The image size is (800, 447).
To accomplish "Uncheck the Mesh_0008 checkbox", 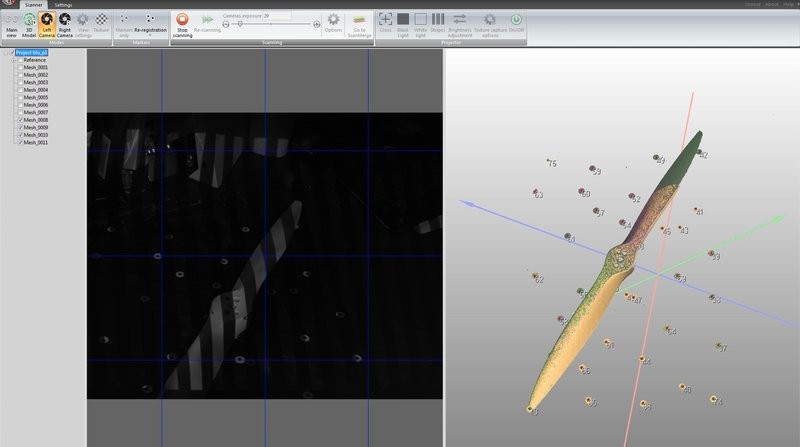I will (x=19, y=120).
